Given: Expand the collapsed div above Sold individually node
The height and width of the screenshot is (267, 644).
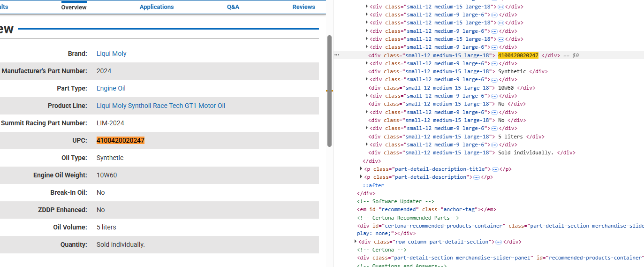Looking at the screenshot, I should 367,145.
